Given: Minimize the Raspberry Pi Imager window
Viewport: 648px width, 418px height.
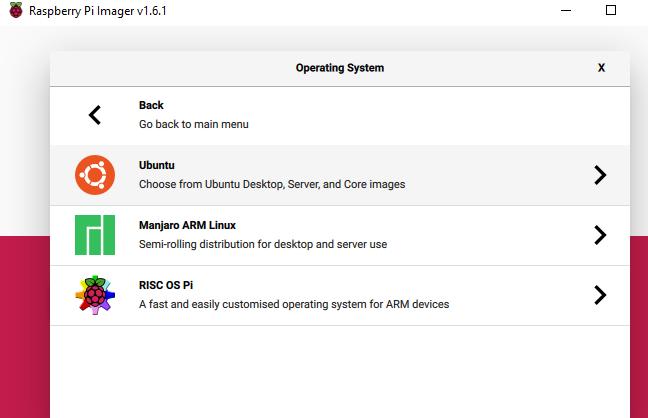Looking at the screenshot, I should tap(566, 10).
